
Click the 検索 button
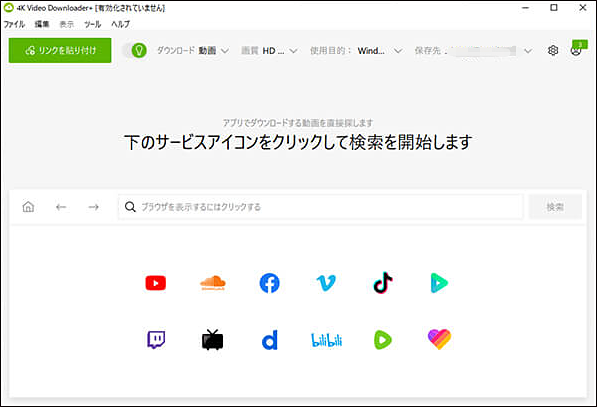[x=555, y=207]
